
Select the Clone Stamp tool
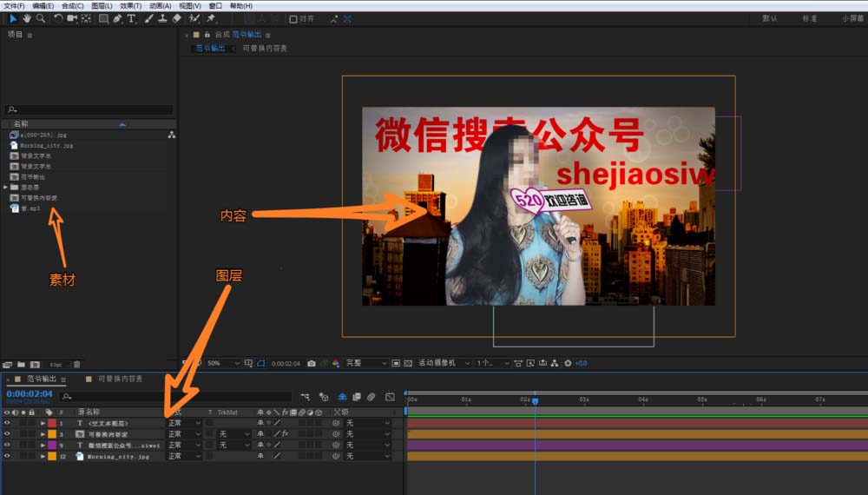pos(163,19)
